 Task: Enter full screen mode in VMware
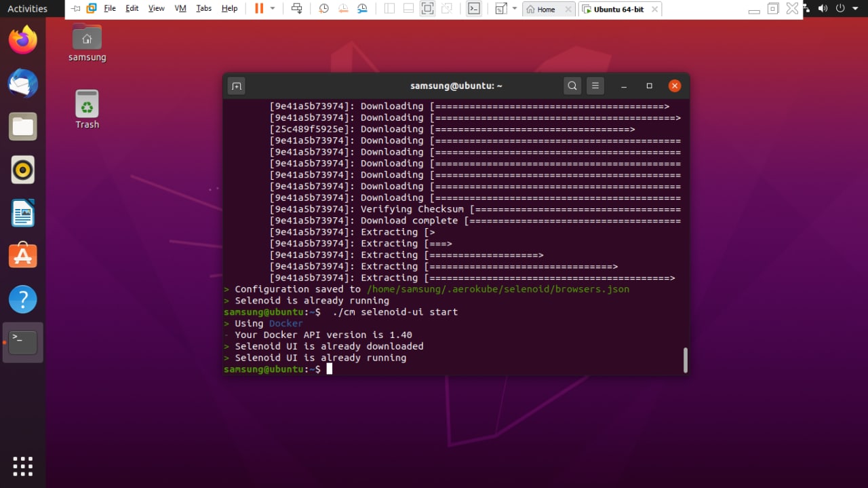coord(427,9)
